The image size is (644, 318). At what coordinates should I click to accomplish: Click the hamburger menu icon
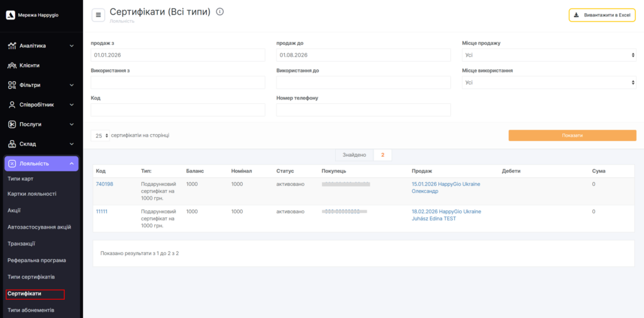[x=98, y=15]
